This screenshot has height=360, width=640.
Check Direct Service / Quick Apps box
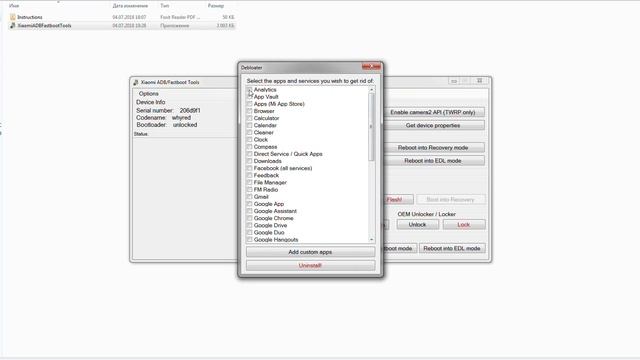pyautogui.click(x=249, y=154)
